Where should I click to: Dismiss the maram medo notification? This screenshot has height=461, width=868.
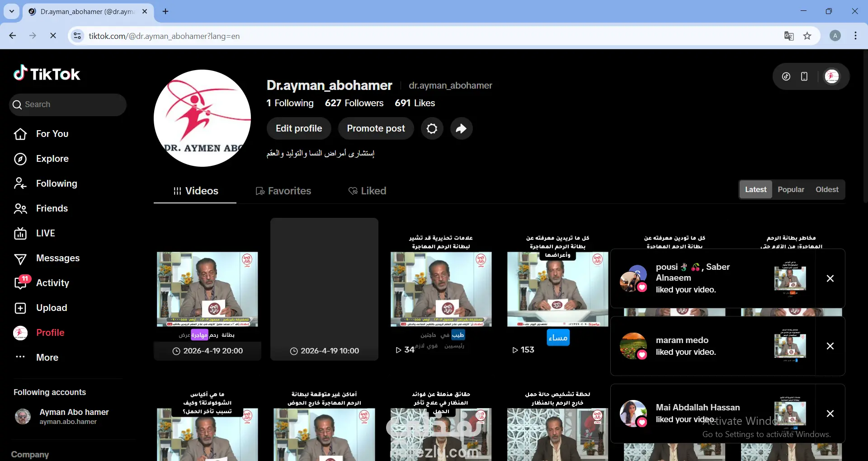click(830, 346)
